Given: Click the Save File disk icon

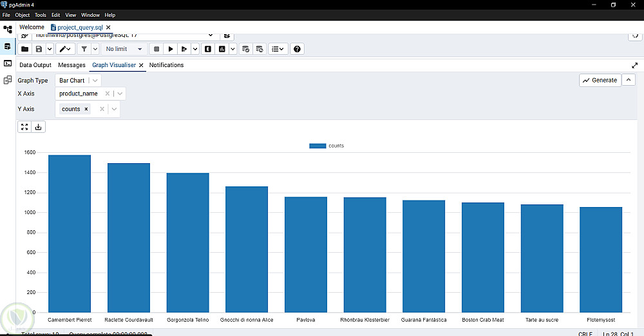Looking at the screenshot, I should pos(39,49).
